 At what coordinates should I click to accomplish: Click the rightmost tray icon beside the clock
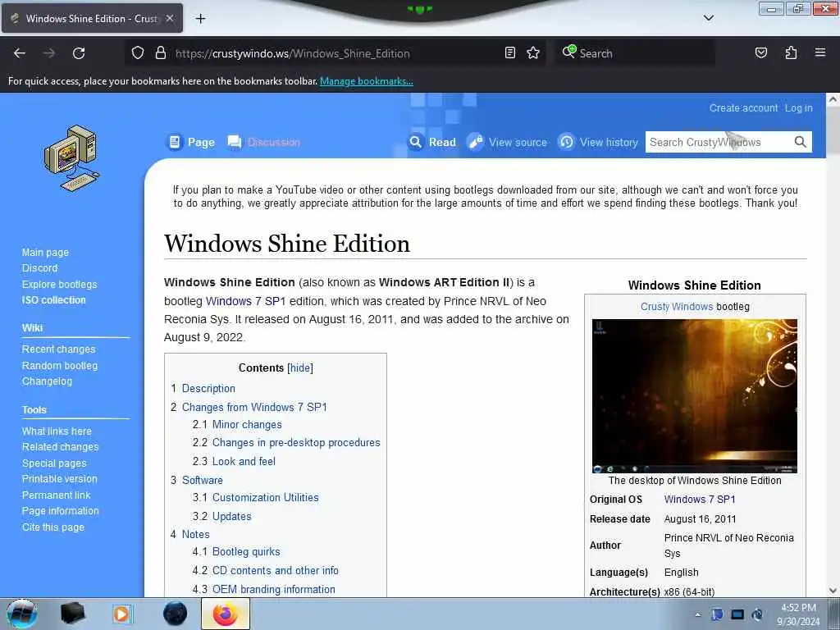point(757,614)
